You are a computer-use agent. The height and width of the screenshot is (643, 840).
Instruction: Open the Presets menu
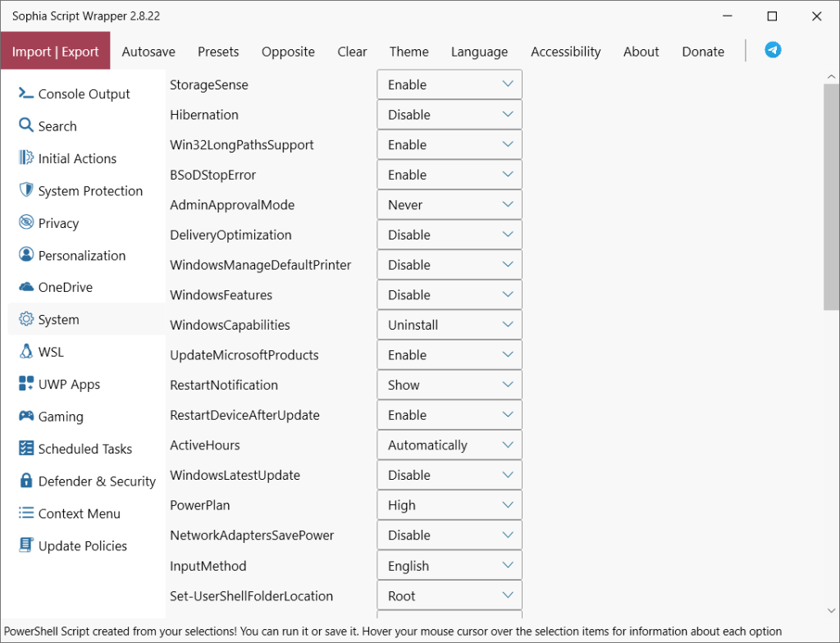tap(218, 52)
